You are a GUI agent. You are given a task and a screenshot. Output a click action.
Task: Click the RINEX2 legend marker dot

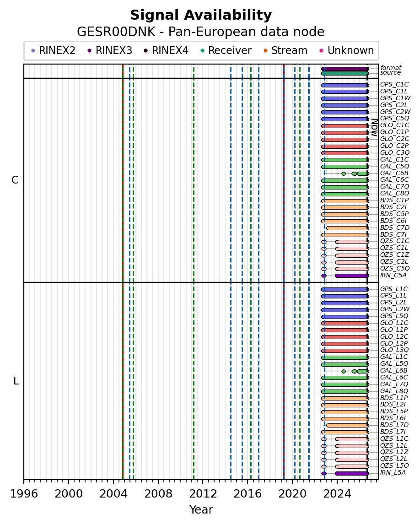(33, 51)
